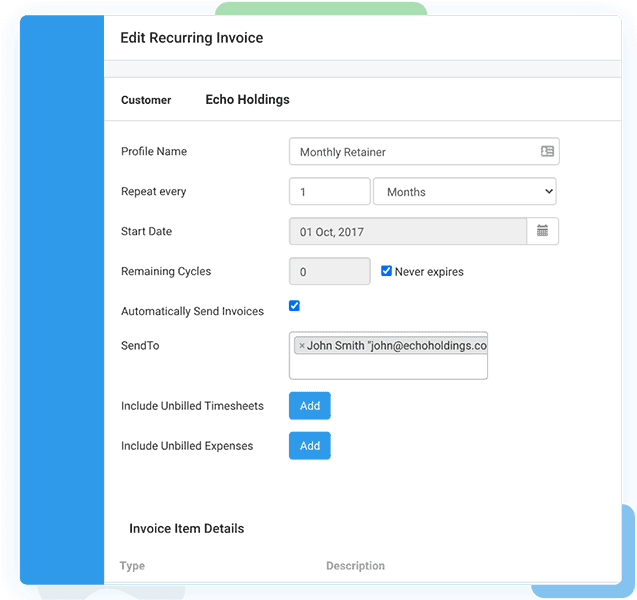Click the Profile Name field showing Monthly Retainer
This screenshot has height=600, width=637.
tap(410, 152)
